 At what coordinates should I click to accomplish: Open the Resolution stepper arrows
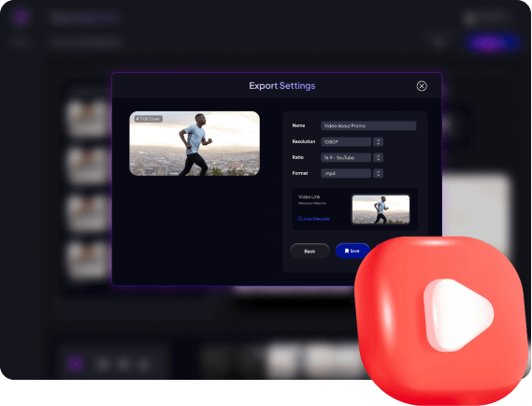click(378, 141)
